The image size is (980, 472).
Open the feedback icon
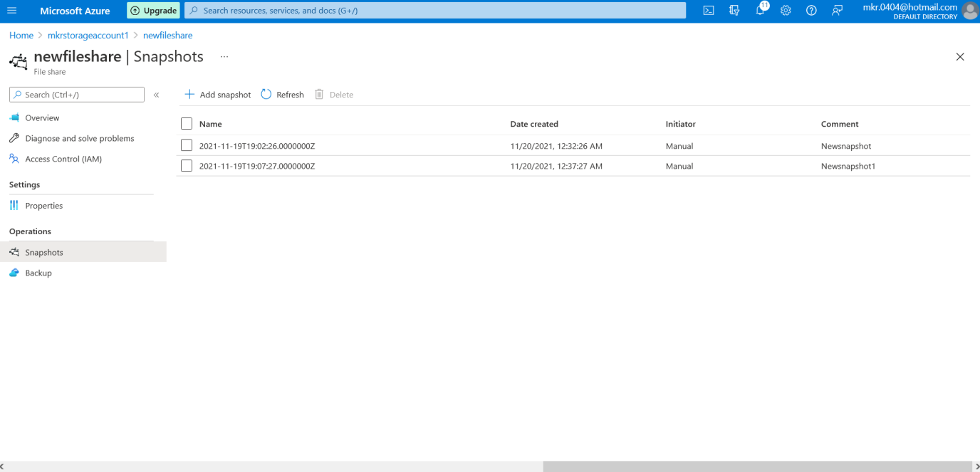(837, 11)
